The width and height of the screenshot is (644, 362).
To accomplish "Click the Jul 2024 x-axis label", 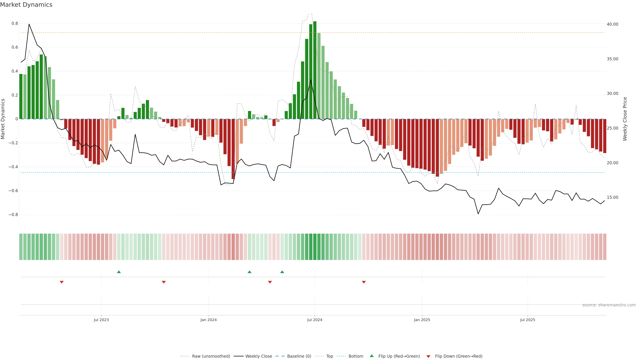I will pyautogui.click(x=314, y=320).
